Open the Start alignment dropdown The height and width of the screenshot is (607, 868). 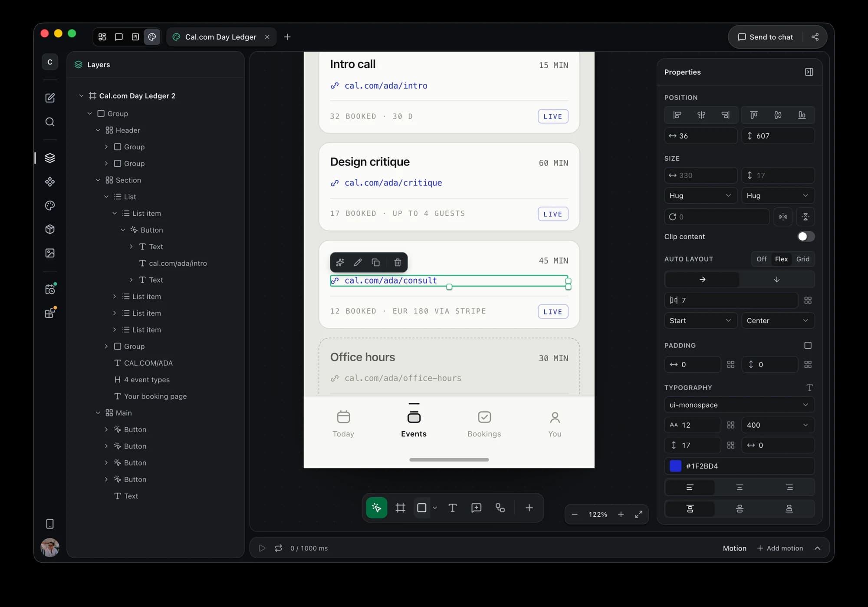tap(700, 320)
